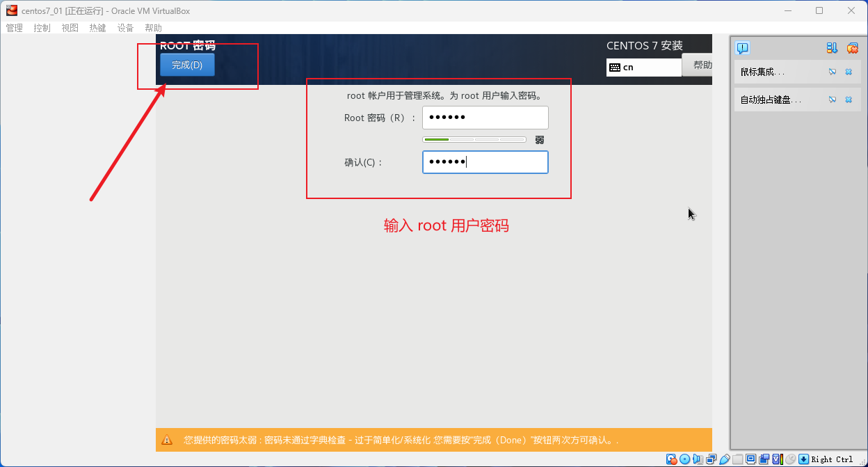Image resolution: width=868 pixels, height=467 pixels.
Task: Click the don't-show-again icon for 鼠标集成
Action: click(833, 72)
